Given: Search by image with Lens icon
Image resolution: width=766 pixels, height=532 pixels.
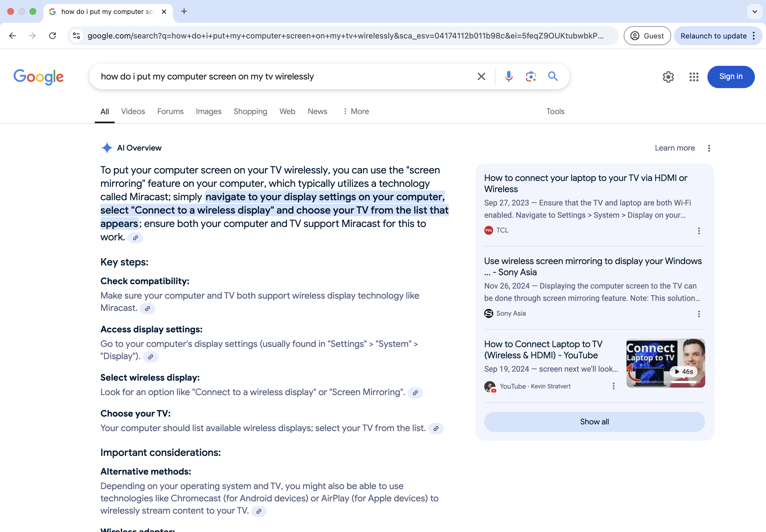Looking at the screenshot, I should click(531, 76).
